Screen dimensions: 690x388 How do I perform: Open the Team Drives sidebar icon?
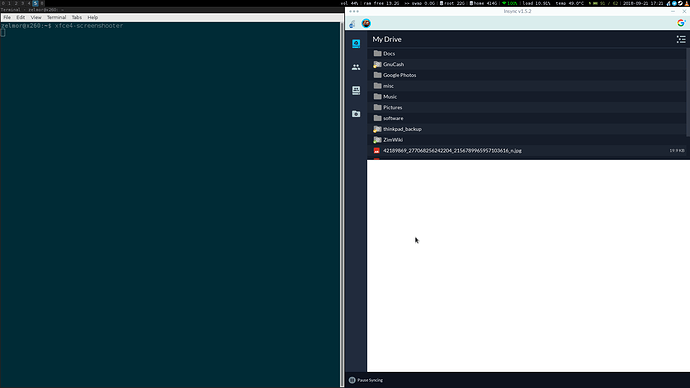pyautogui.click(x=356, y=90)
